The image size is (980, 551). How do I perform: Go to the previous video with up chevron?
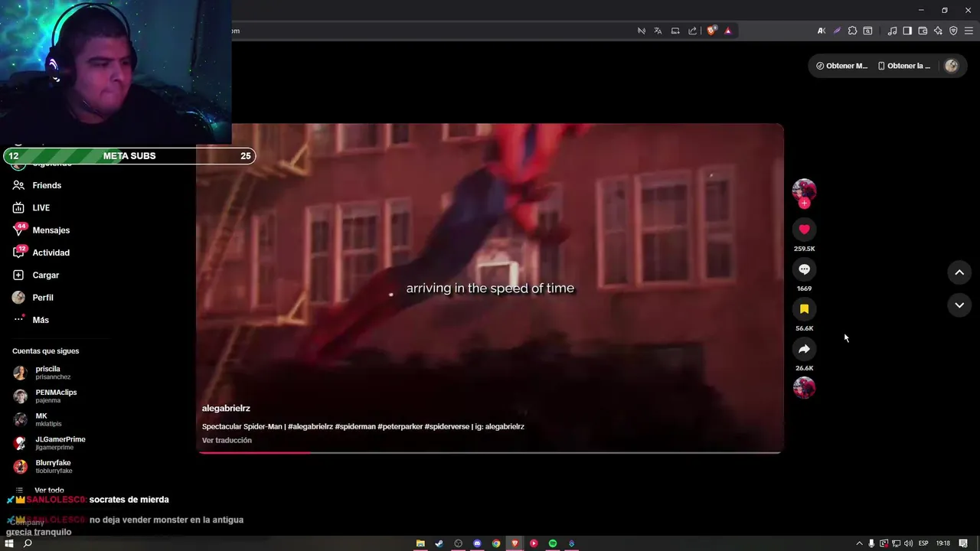959,272
